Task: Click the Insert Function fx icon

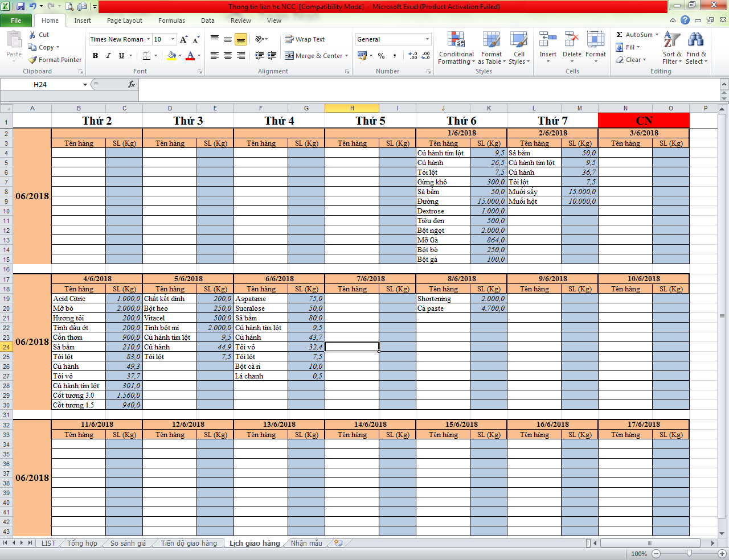Action: pyautogui.click(x=132, y=84)
